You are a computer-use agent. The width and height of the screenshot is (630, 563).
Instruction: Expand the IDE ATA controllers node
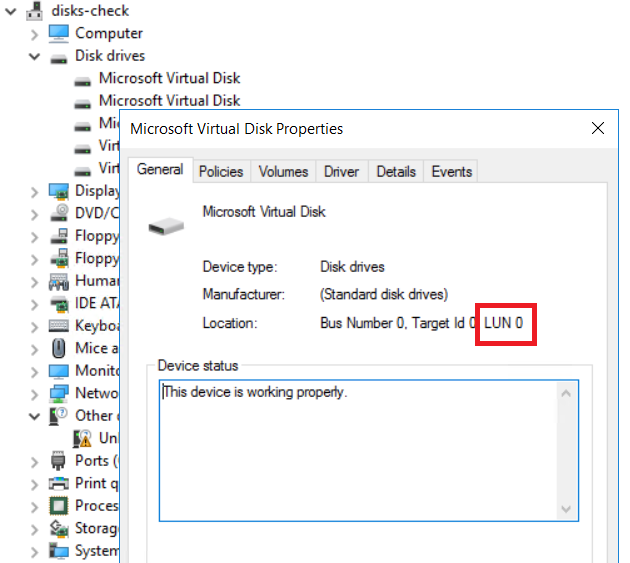pos(35,304)
